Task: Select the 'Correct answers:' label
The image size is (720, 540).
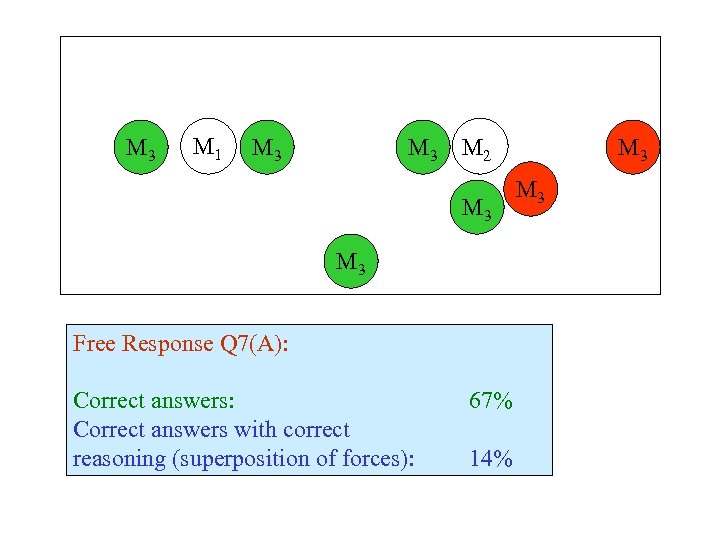Action: point(155,401)
